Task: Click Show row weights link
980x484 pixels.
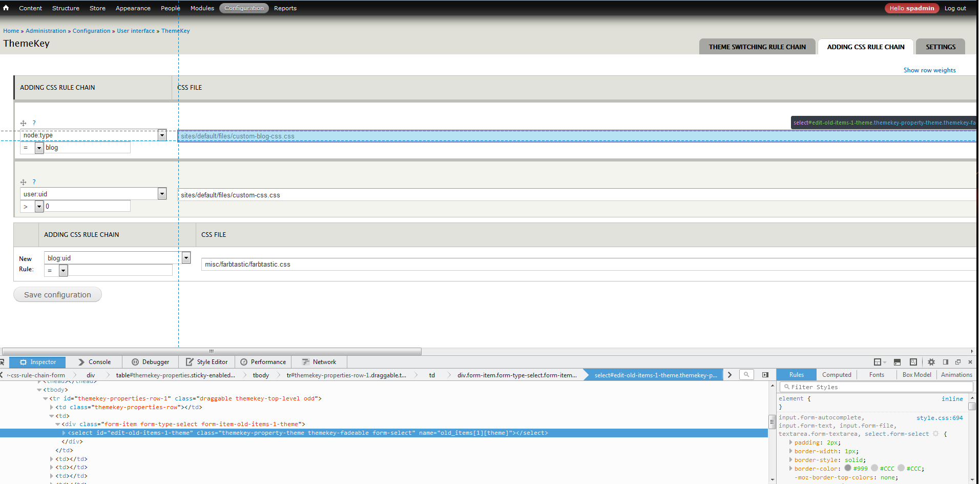Action: pos(929,70)
